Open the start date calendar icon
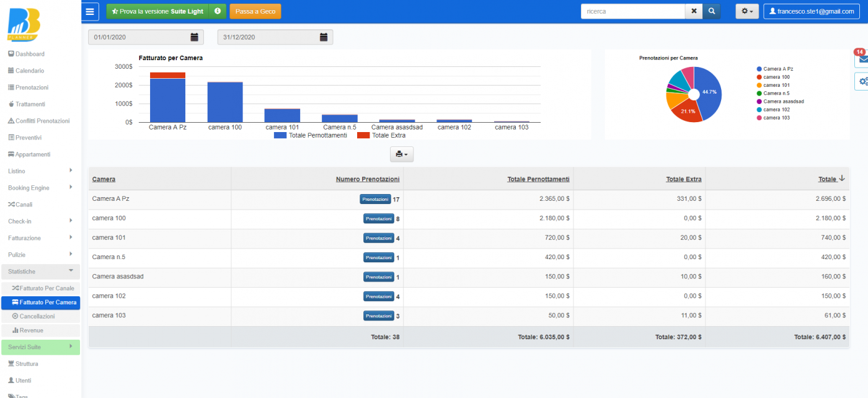 tap(194, 37)
